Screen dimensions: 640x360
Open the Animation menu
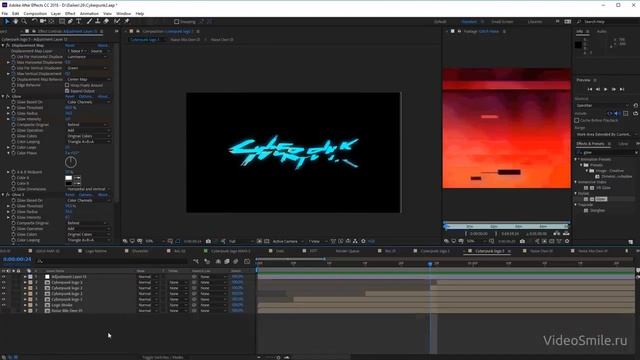click(x=89, y=13)
